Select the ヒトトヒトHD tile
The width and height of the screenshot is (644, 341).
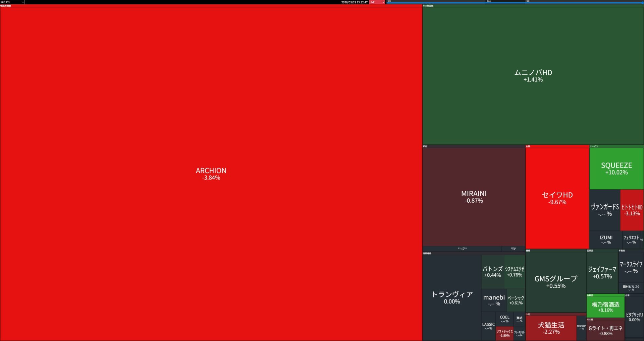pyautogui.click(x=632, y=210)
